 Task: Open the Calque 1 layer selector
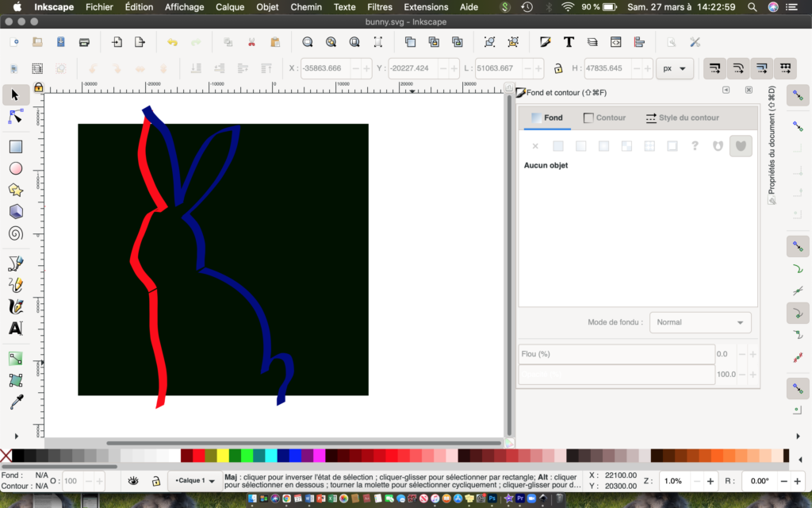[x=195, y=481]
